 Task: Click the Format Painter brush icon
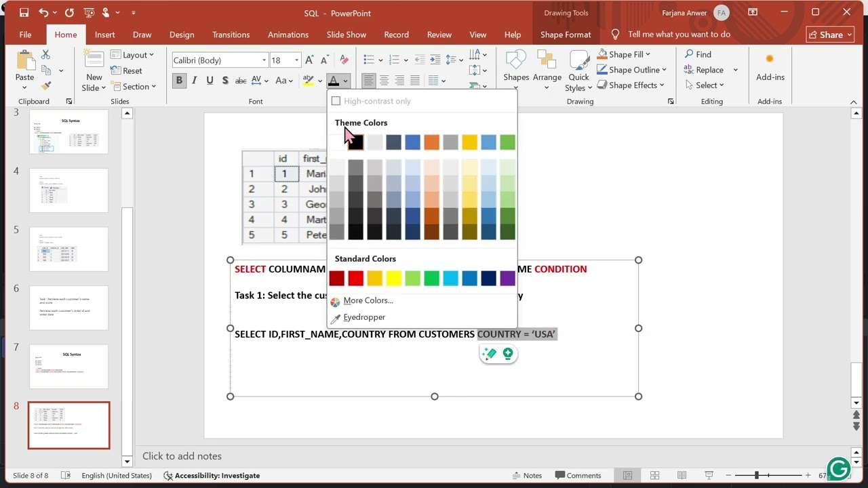pyautogui.click(x=45, y=85)
